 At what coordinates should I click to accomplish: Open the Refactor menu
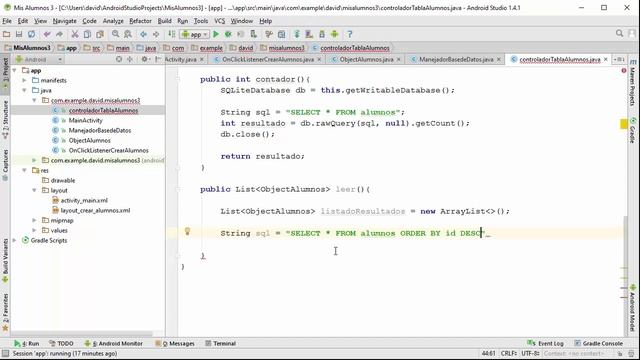pos(140,21)
